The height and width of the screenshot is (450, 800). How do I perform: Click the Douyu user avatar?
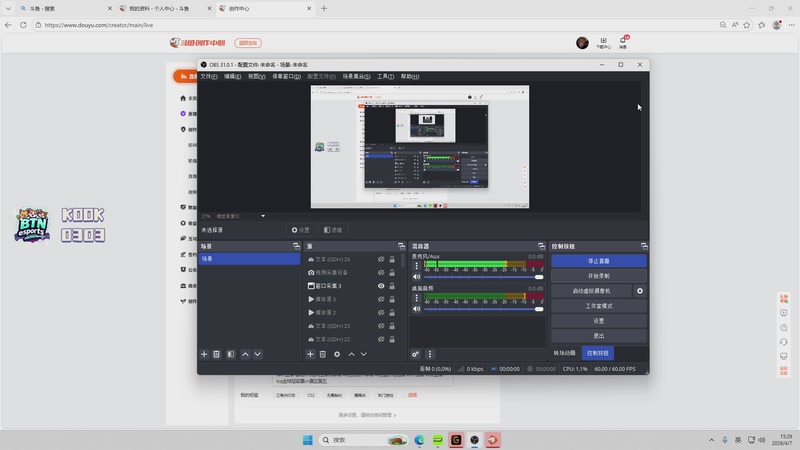tap(582, 43)
